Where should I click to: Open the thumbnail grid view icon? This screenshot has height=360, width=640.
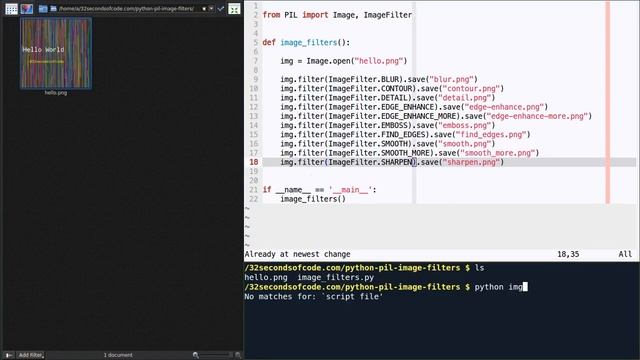click(11, 9)
